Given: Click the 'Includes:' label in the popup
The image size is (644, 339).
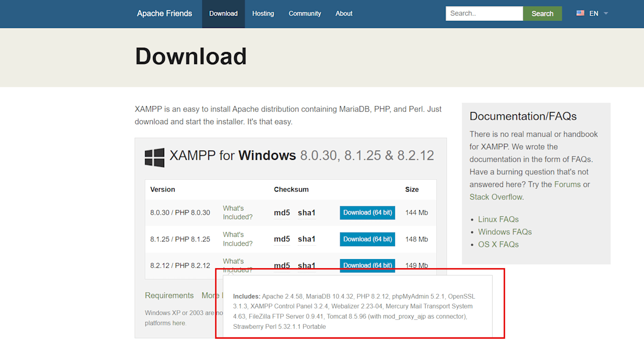Looking at the screenshot, I should (x=246, y=296).
